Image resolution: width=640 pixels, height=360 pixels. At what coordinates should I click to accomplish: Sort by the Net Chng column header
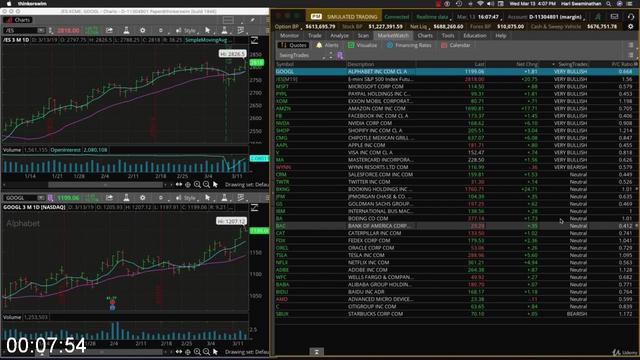[527, 64]
